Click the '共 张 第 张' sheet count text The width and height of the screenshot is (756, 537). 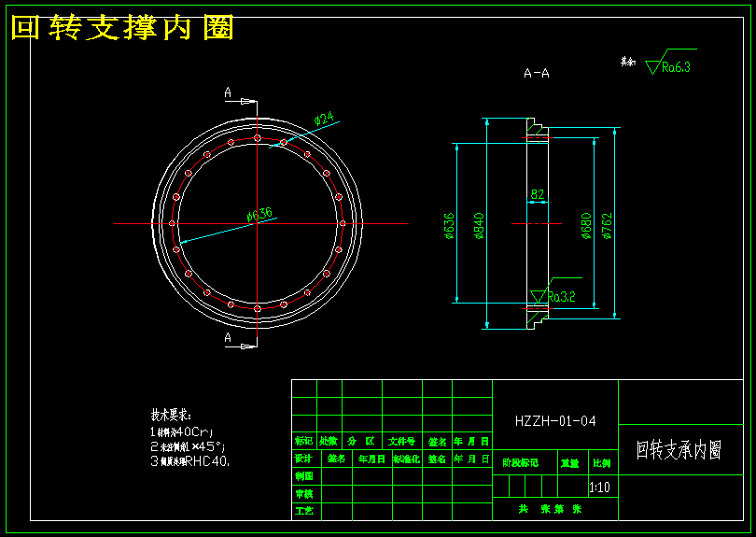coord(550,509)
